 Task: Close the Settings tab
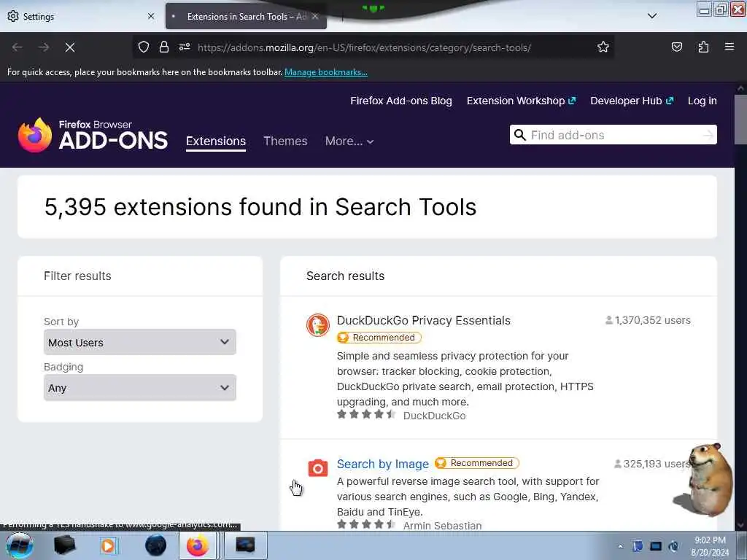point(151,16)
